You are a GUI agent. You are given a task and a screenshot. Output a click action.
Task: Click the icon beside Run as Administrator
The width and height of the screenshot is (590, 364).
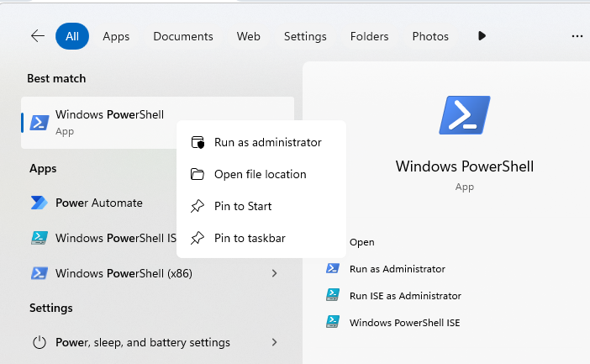coord(333,268)
